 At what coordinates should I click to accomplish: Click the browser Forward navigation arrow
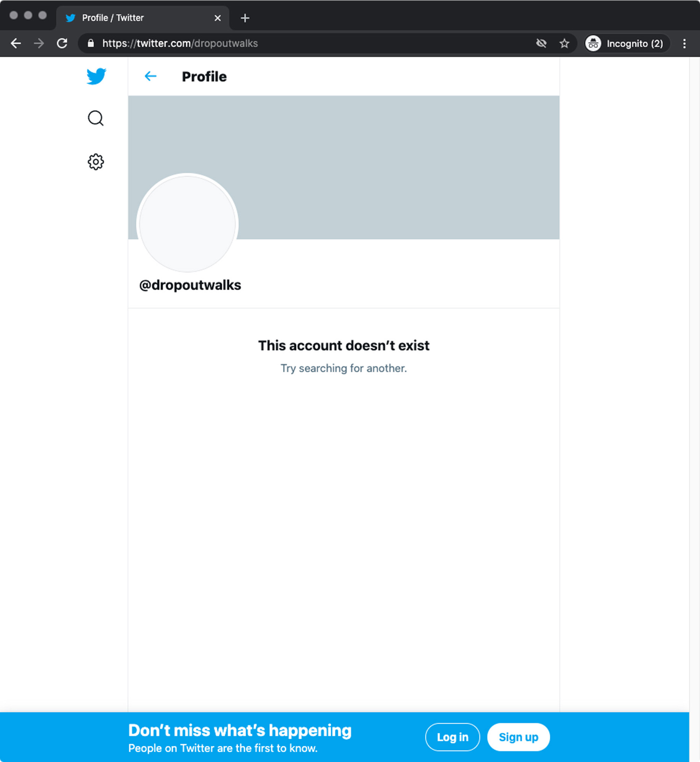pos(38,43)
